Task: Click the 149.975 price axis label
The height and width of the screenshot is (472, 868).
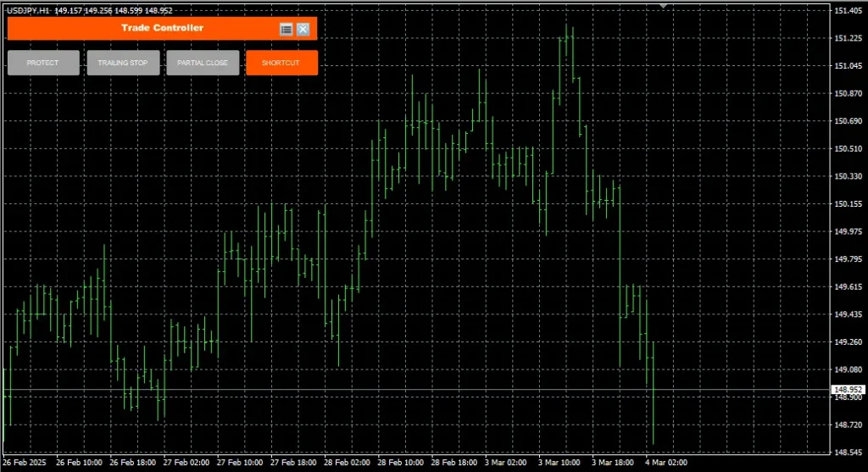Action: [848, 231]
